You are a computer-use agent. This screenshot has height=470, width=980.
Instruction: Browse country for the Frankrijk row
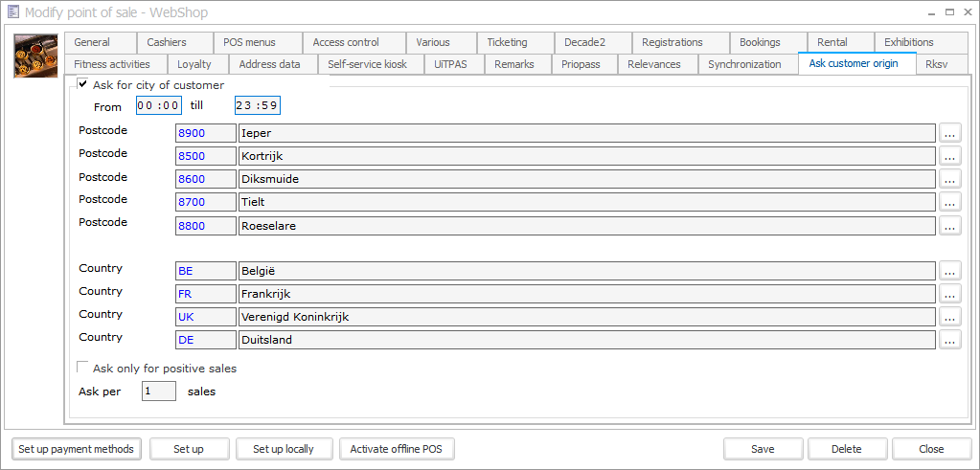click(x=949, y=294)
